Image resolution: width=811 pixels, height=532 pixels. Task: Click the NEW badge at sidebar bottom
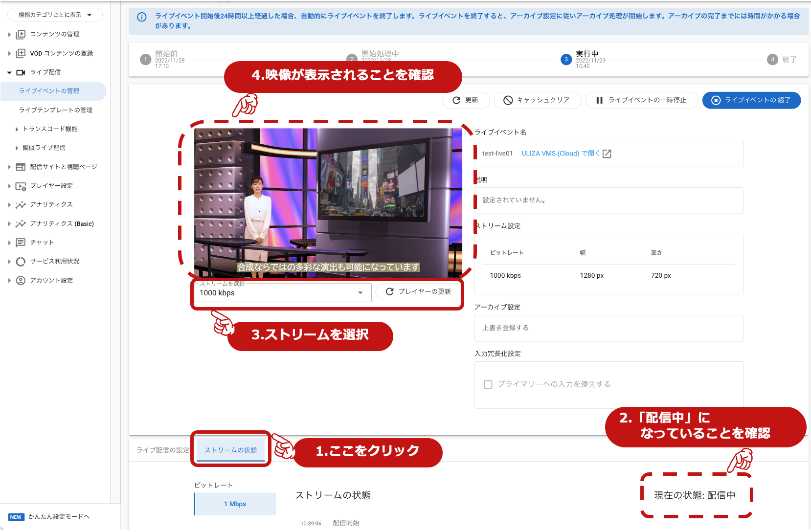point(16,517)
